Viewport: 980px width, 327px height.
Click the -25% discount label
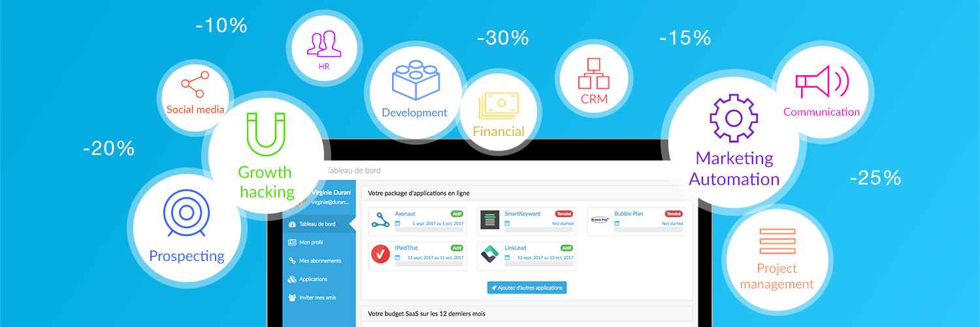pos(875,177)
